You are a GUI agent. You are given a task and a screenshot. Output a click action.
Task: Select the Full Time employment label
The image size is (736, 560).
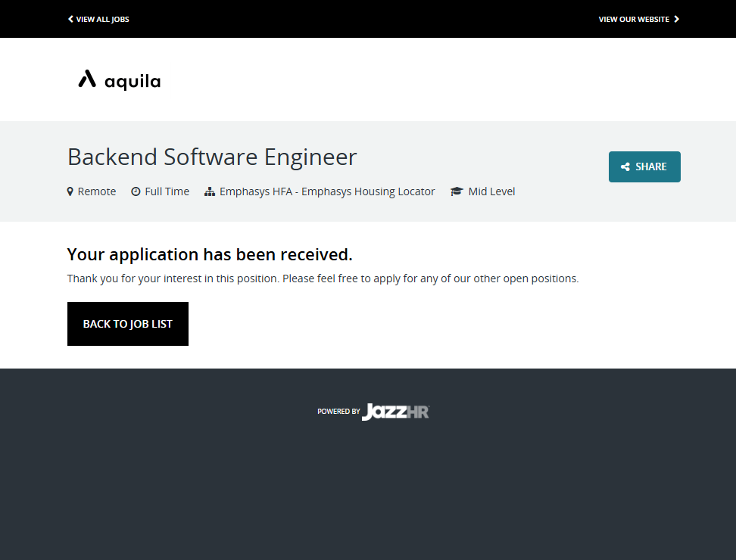167,192
